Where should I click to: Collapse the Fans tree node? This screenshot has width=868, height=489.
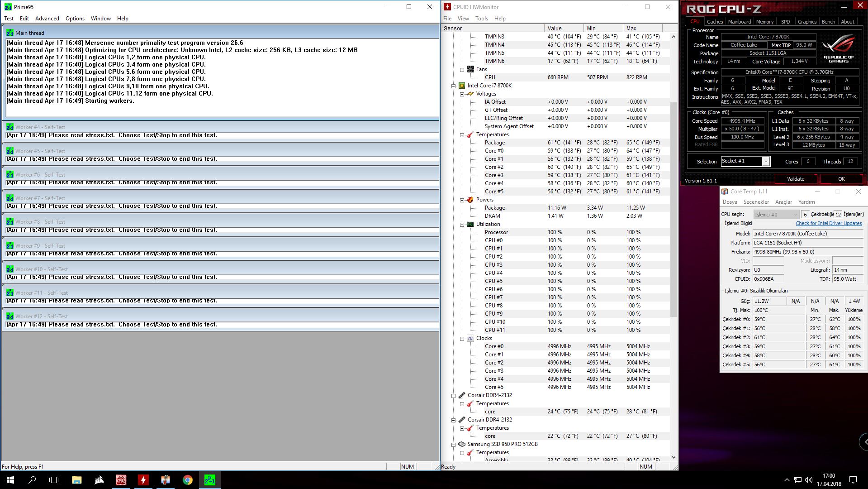click(x=462, y=69)
